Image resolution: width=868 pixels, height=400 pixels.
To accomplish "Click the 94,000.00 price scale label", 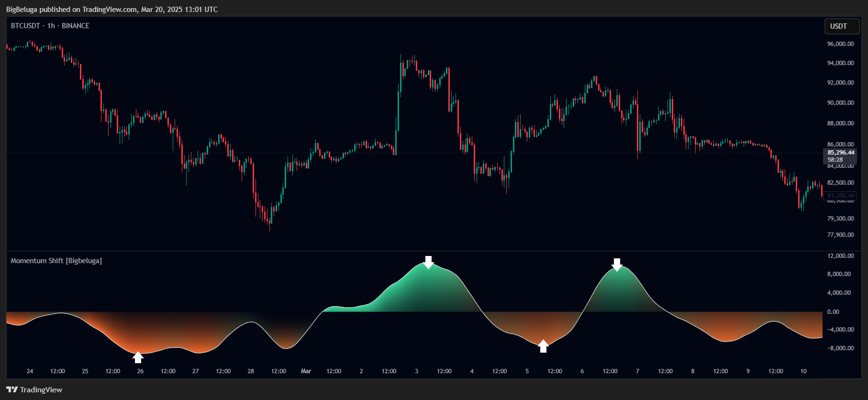I will 841,63.
